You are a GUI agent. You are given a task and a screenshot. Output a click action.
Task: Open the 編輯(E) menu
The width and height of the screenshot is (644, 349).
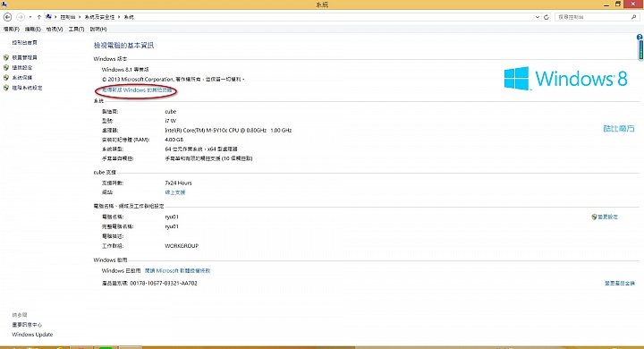point(33,30)
